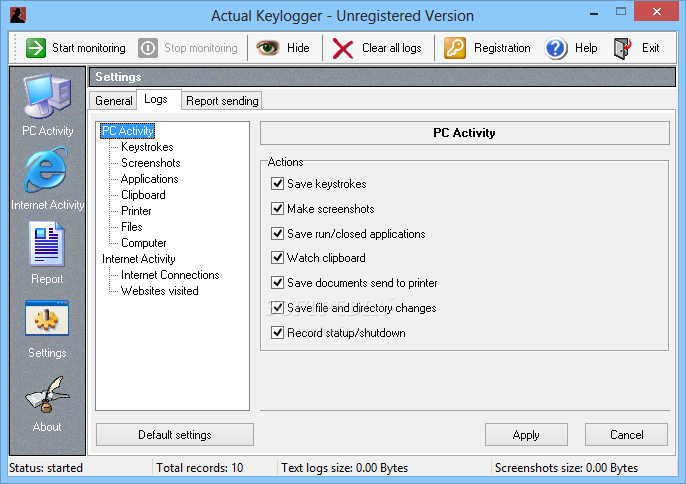Screen dimensions: 686x484
Task: Switch to the Report sending tab
Action: pyautogui.click(x=222, y=101)
